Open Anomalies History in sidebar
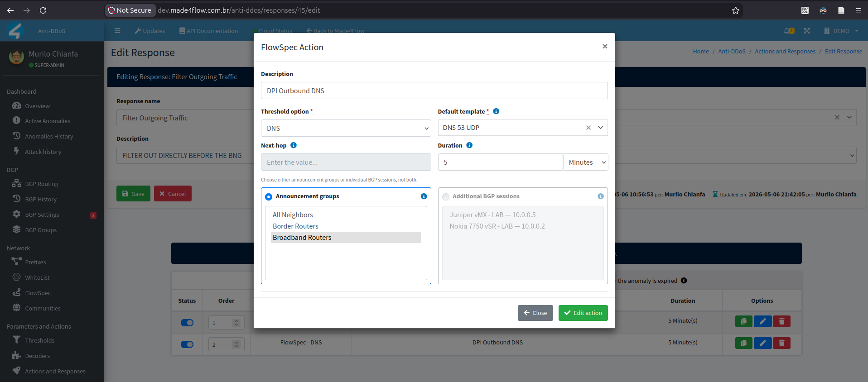 tap(49, 136)
